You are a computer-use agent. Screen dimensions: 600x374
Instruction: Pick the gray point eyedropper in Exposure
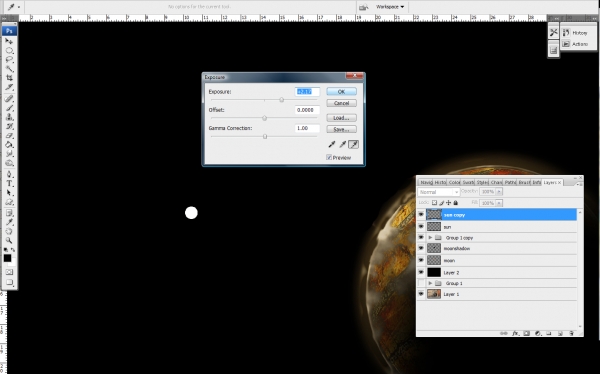(x=342, y=144)
